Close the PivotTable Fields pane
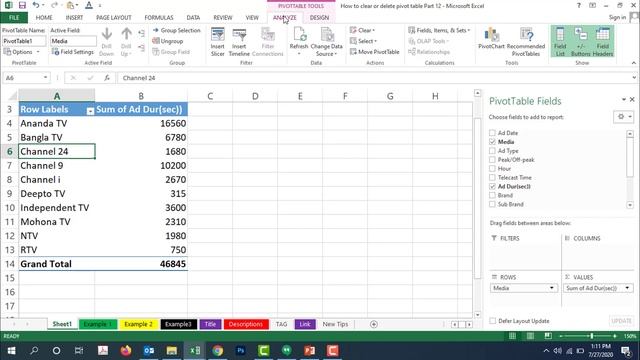This screenshot has width=640, height=360. [x=632, y=99]
